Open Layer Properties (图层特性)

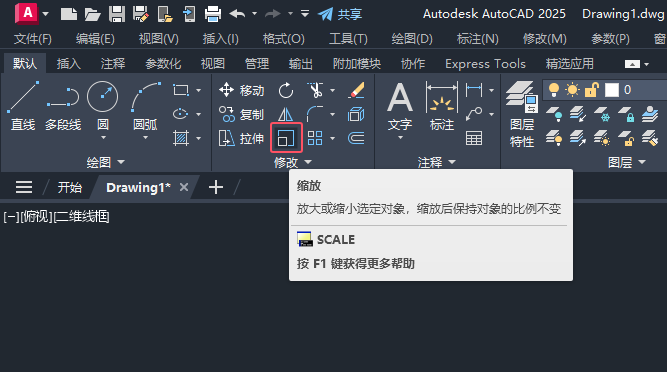tap(522, 114)
